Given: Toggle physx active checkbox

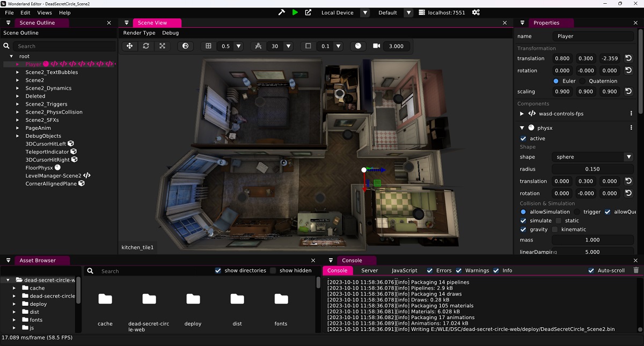Looking at the screenshot, I should pyautogui.click(x=523, y=138).
